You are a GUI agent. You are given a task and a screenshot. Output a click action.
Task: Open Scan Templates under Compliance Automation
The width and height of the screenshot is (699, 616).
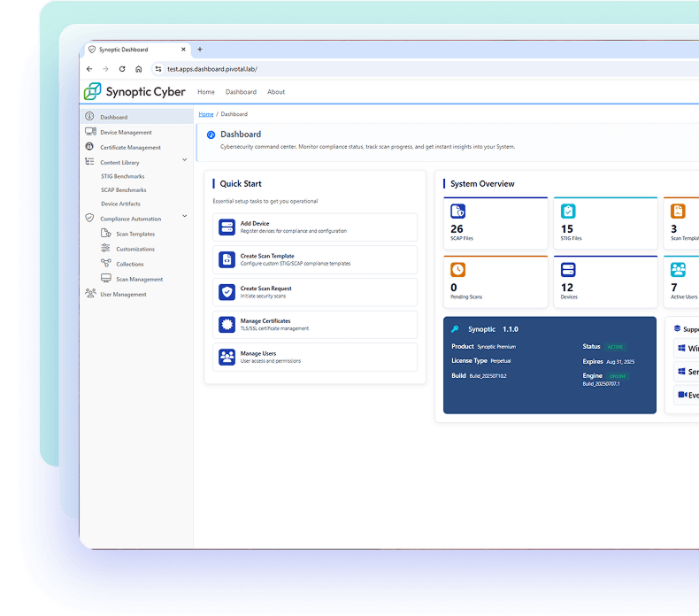point(134,235)
